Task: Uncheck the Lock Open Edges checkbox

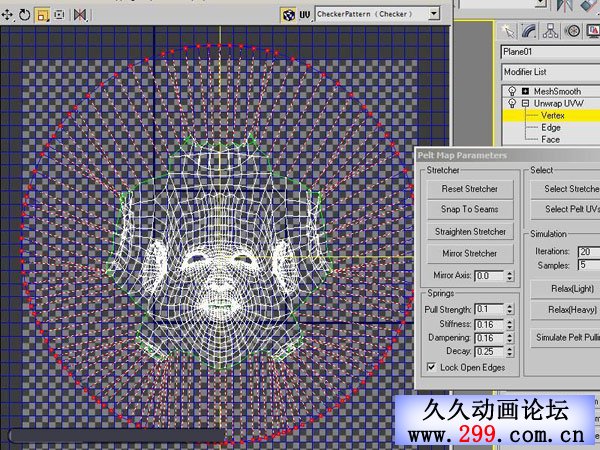Action: [431, 367]
